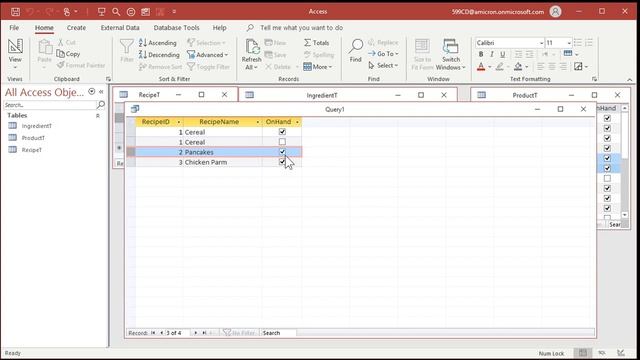The image size is (640, 360).
Task: Toggle first OnHand checkbox in ProductT window
Action: pos(607,118)
